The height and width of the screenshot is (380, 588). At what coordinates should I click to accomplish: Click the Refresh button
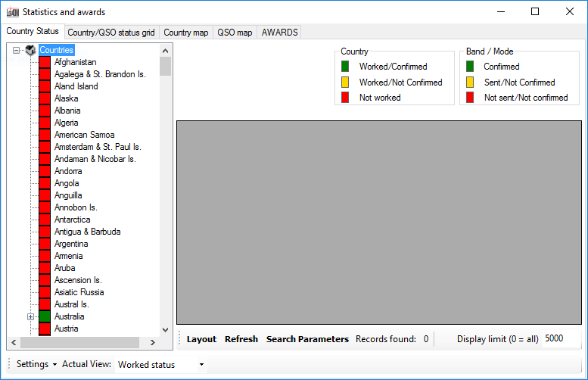coord(241,339)
